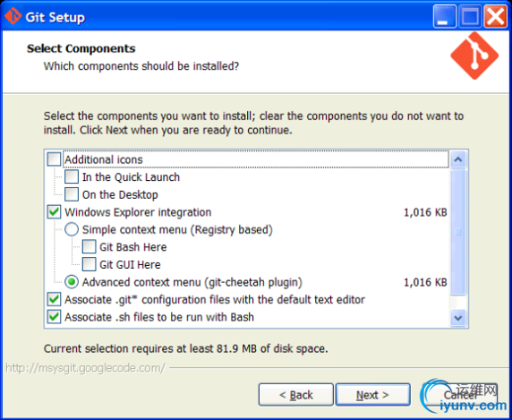Check the In the Quick Launch option

click(72, 176)
